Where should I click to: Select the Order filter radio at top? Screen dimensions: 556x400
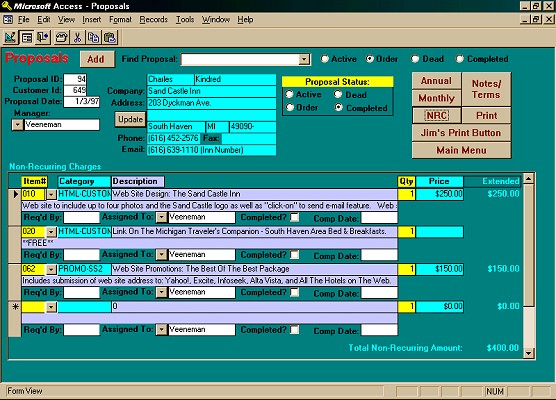370,59
